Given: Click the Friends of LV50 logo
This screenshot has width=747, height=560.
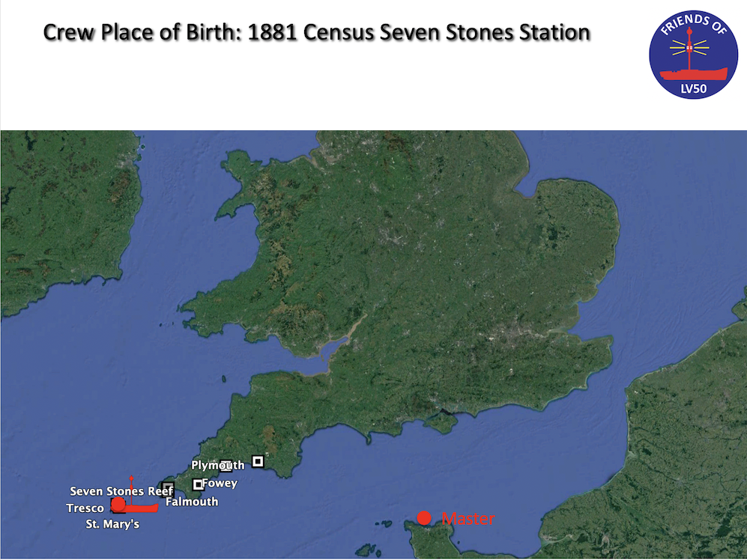Looking at the screenshot, I should pos(693,55).
